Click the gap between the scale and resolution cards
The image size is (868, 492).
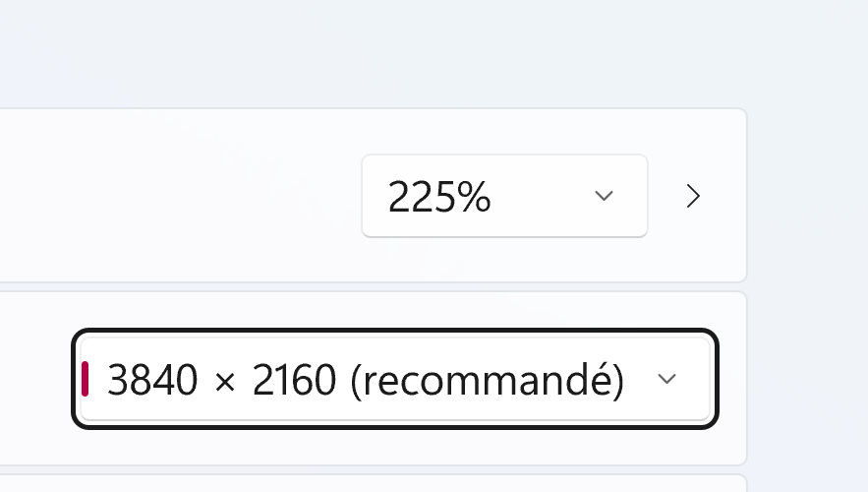click(x=393, y=286)
